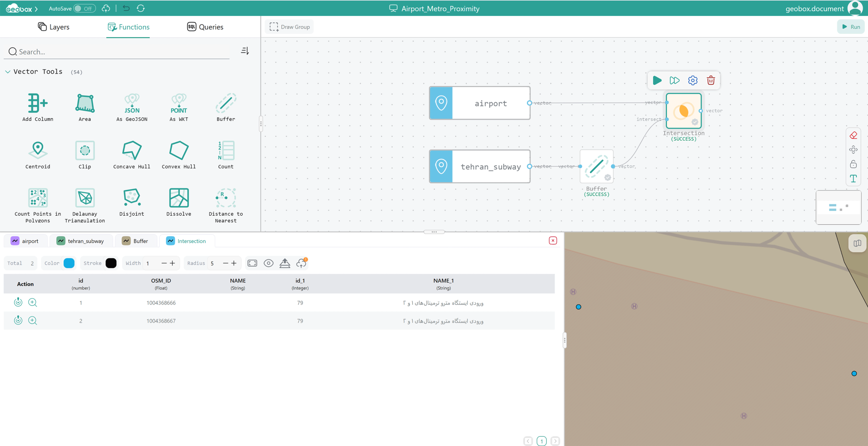
Task: Zoom to feature in row with OSM_ID 1004368666
Action: pyautogui.click(x=33, y=302)
